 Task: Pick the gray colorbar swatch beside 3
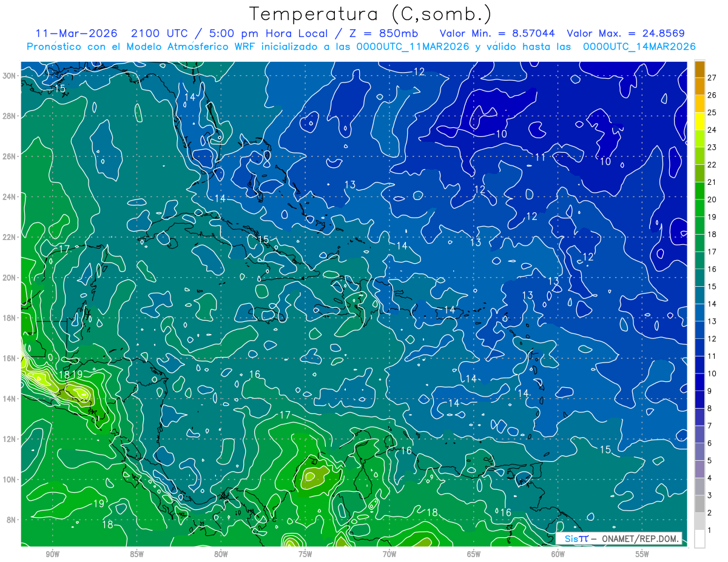click(699, 487)
